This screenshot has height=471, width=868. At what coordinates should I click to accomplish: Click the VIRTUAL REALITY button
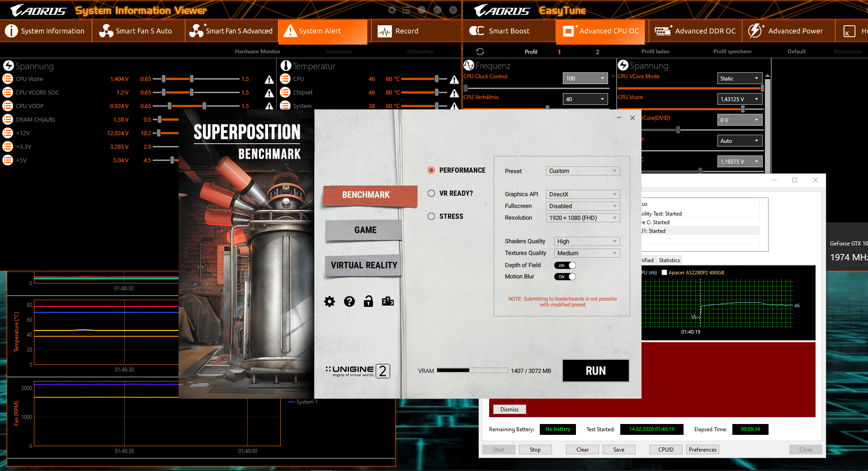pyautogui.click(x=364, y=265)
